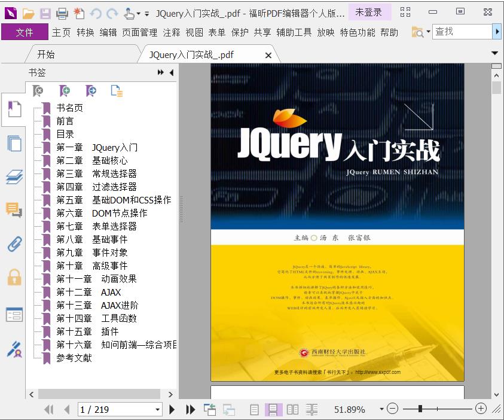
Task: Click the bookmark panel horizontal scrollbar
Action: [x=99, y=394]
